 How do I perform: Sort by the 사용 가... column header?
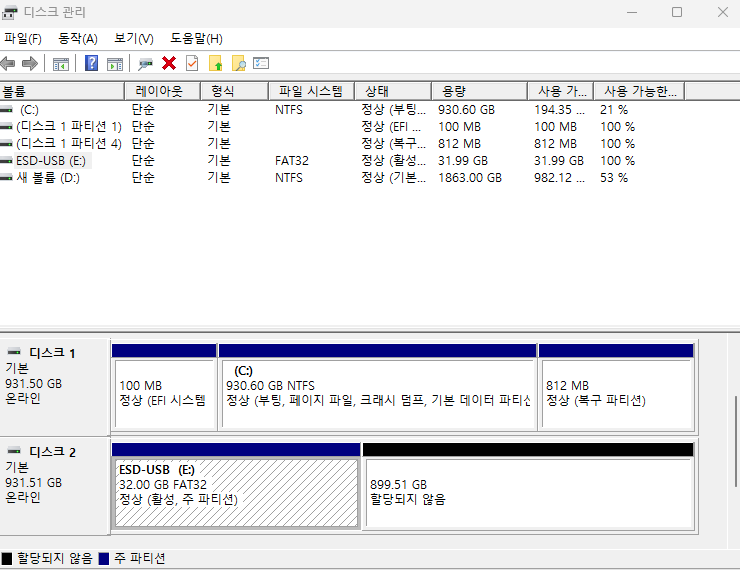pos(561,91)
